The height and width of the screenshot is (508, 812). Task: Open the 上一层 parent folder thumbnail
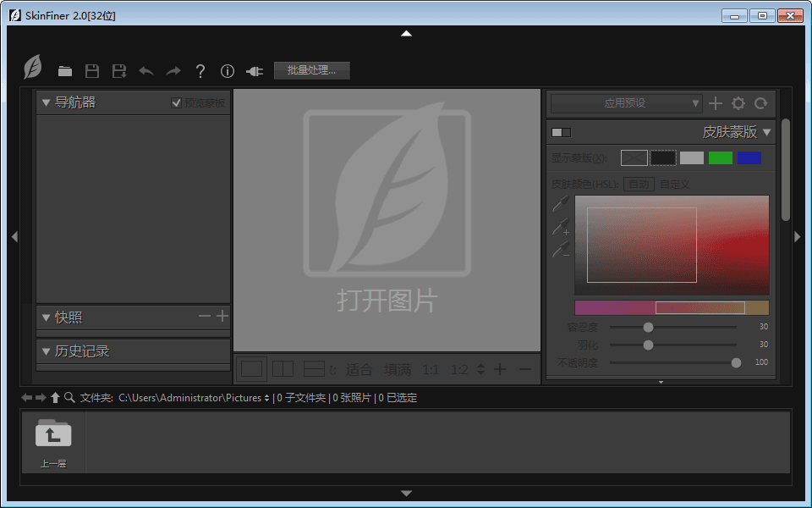[x=53, y=442]
